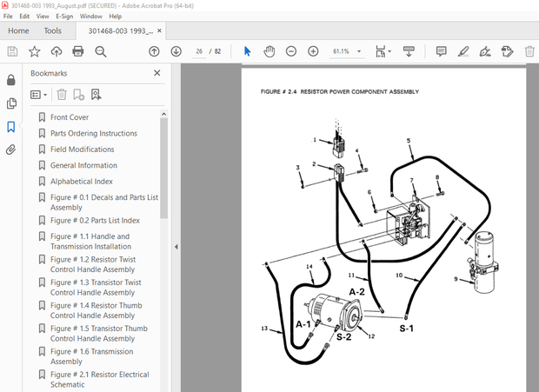This screenshot has width=539, height=392.
Task: Click the bookmarks panel scrollbar thumb
Action: tap(164, 169)
